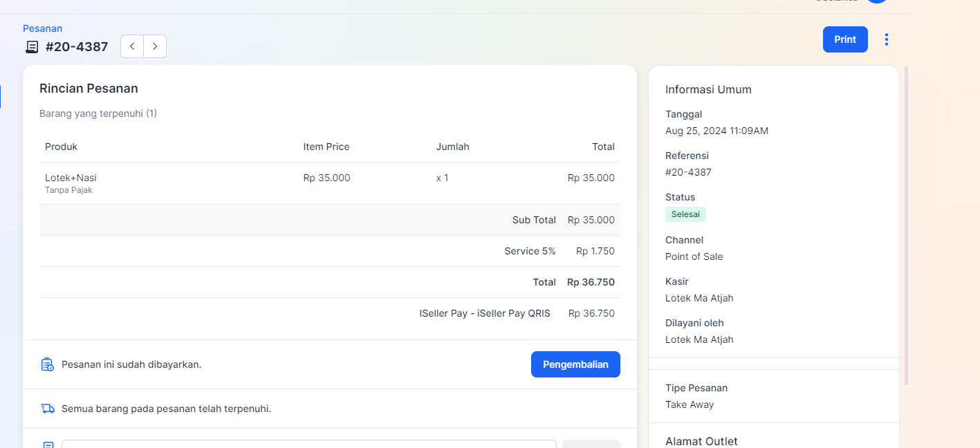980x448 pixels.
Task: Click the receipt icon beside #20-4387
Action: click(32, 47)
